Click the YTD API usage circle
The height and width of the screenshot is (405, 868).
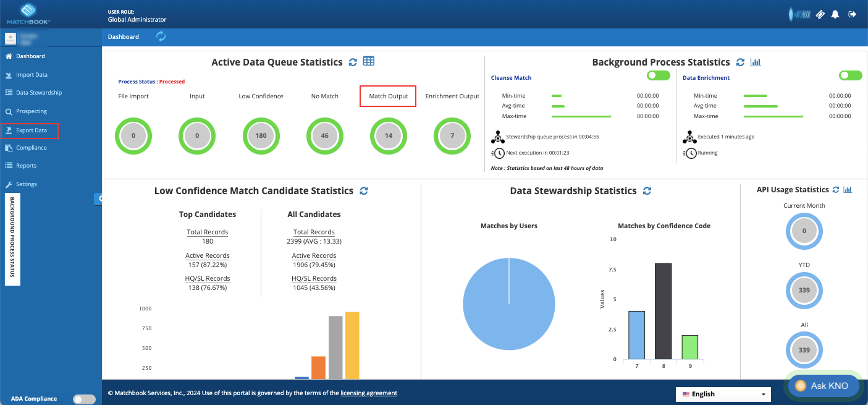[x=804, y=291]
